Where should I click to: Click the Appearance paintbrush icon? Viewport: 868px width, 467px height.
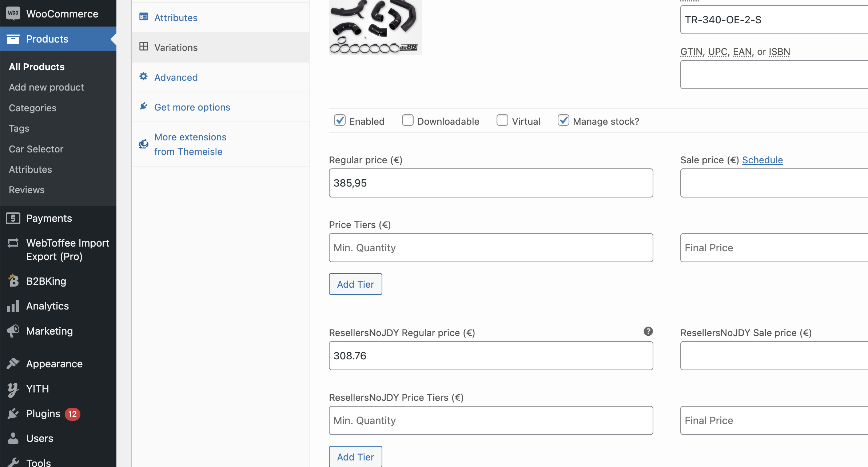coord(13,363)
